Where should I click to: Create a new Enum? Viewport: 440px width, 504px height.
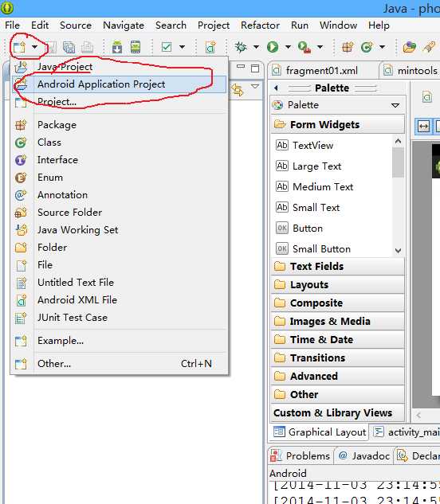pyautogui.click(x=120, y=177)
